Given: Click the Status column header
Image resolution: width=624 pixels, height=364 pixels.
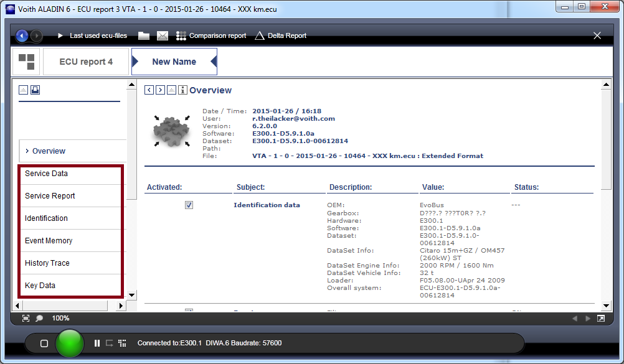Looking at the screenshot, I should click(526, 187).
